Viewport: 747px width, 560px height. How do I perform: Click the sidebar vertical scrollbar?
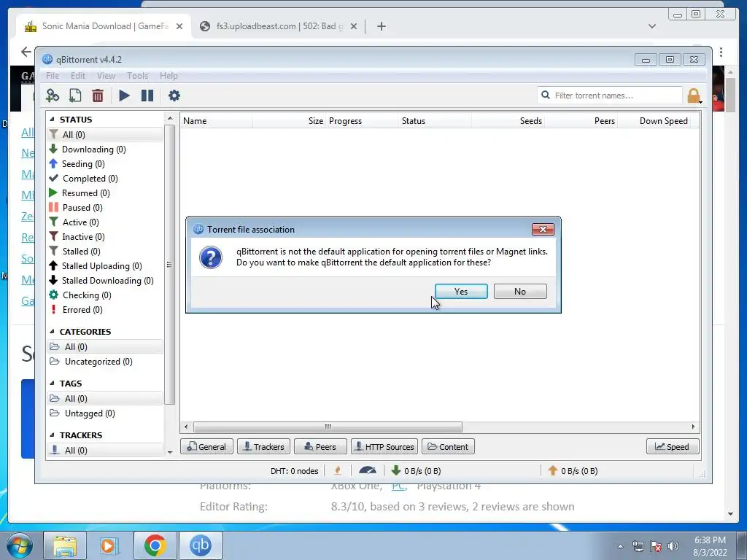(x=169, y=264)
